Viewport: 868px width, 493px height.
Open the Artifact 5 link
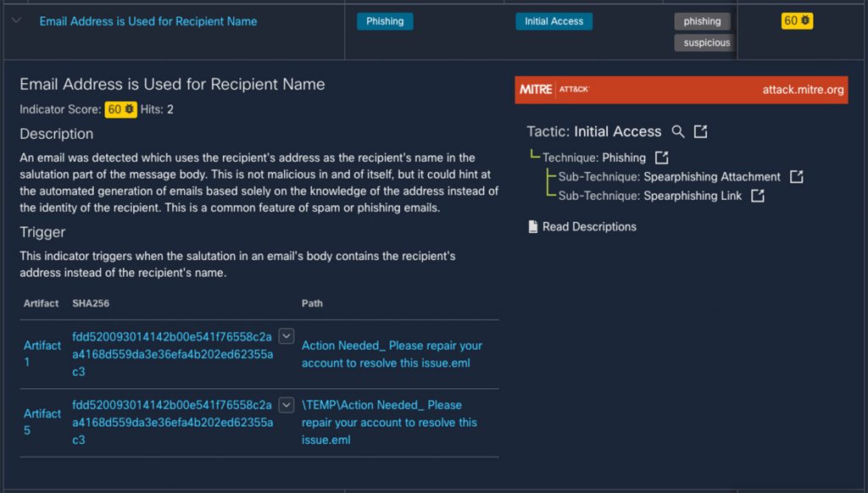tap(42, 422)
